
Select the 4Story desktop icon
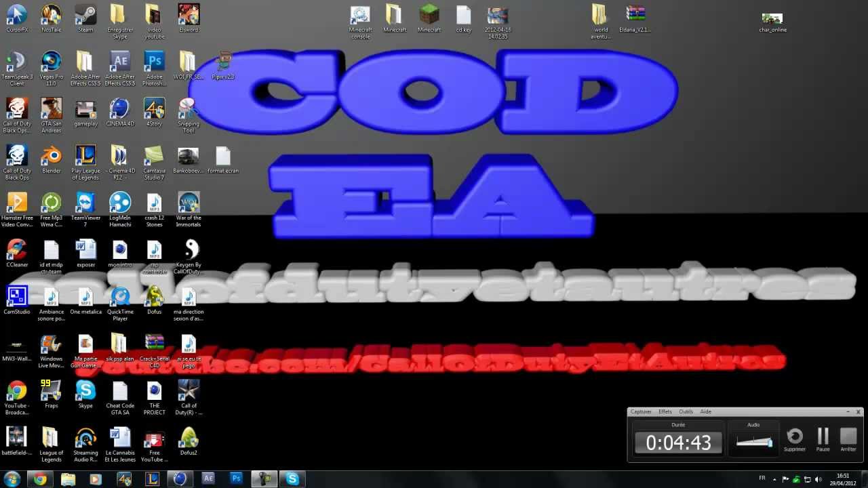click(155, 112)
